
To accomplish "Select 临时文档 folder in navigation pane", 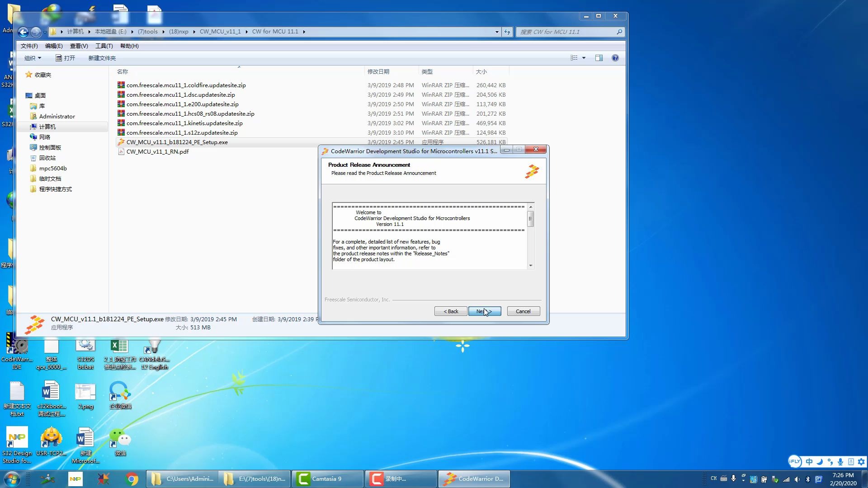I will (x=50, y=178).
